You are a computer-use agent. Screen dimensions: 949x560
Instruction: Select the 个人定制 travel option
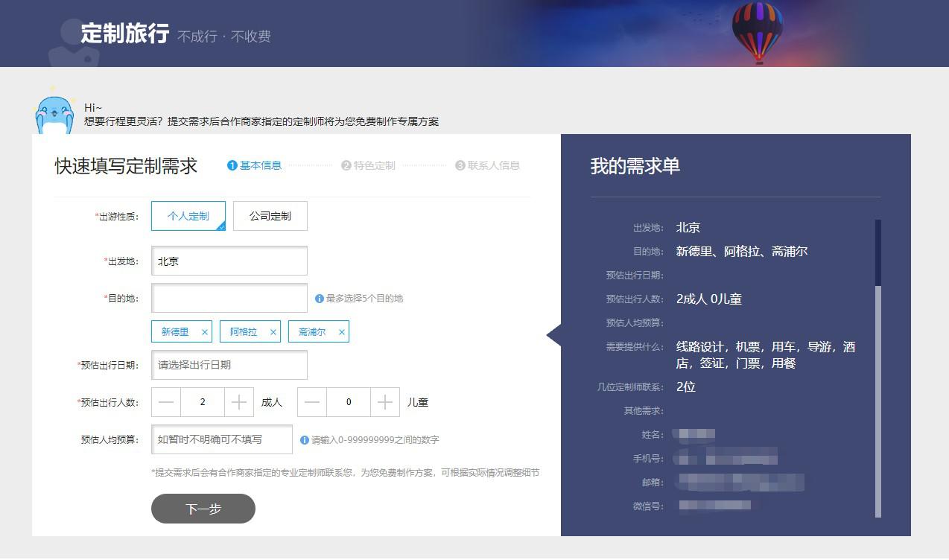[188, 216]
